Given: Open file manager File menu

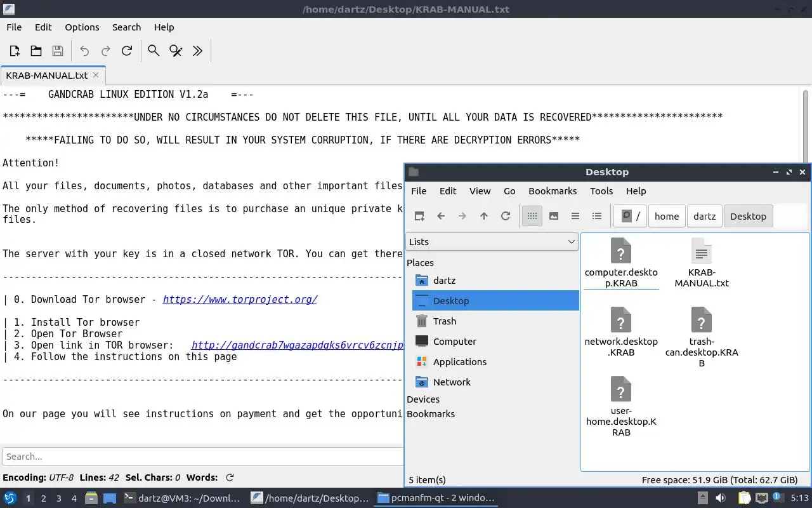Looking at the screenshot, I should click(x=419, y=191).
